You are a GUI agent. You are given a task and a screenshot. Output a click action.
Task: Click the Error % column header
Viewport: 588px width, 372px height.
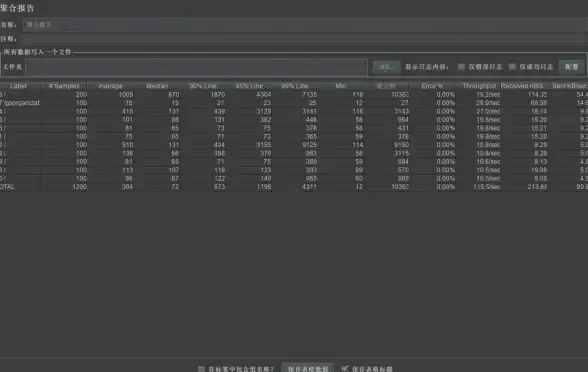[432, 86]
